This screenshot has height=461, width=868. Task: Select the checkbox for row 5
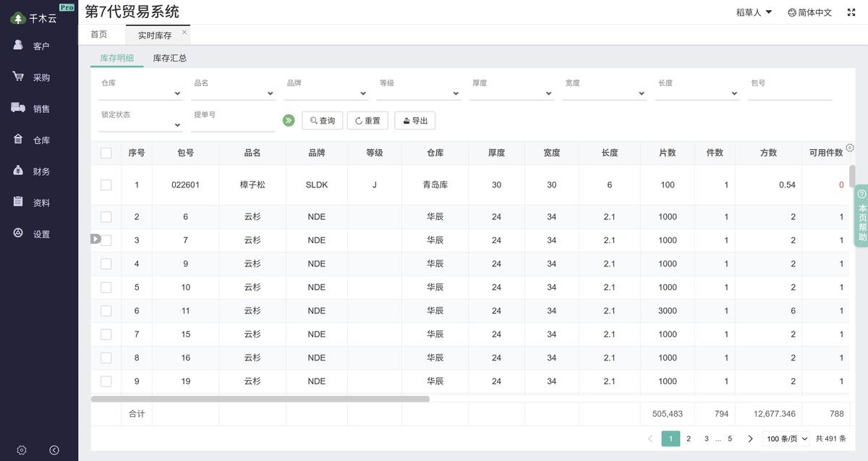[x=106, y=287]
